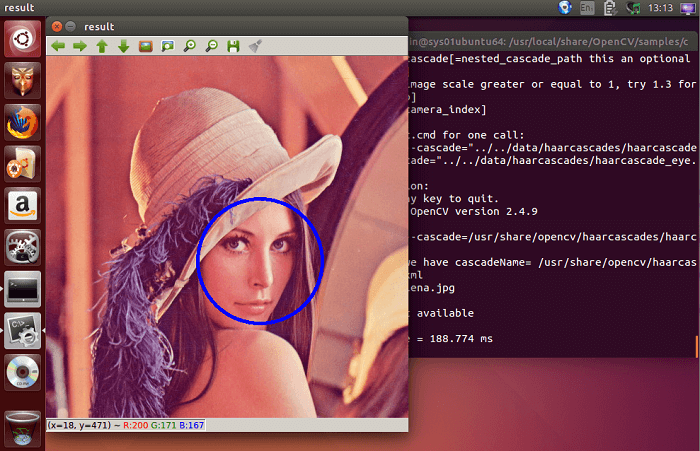This screenshot has width=700, height=451.
Task: Click '.cmd for one call:' terminal line
Action: [x=467, y=135]
